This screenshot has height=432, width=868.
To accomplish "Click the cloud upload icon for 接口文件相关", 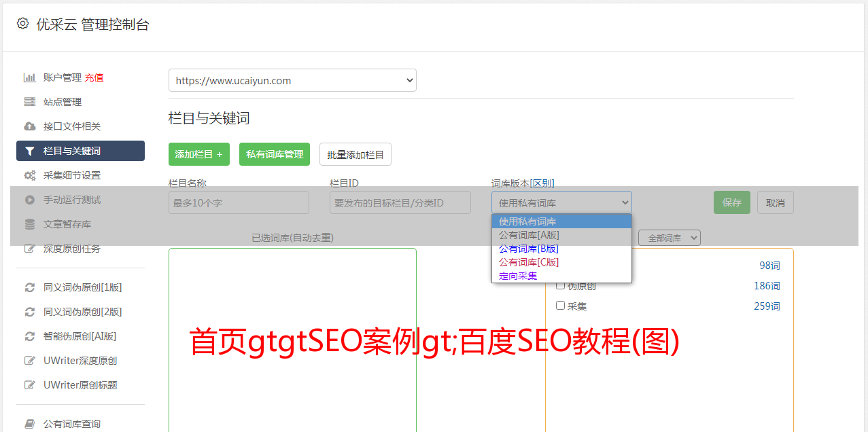I will pyautogui.click(x=29, y=126).
